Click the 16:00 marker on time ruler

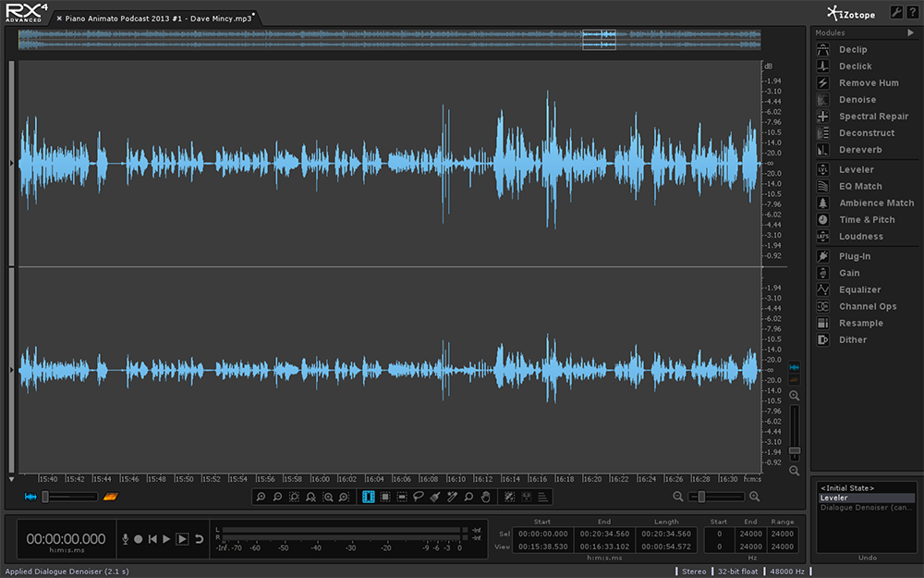coord(321,479)
